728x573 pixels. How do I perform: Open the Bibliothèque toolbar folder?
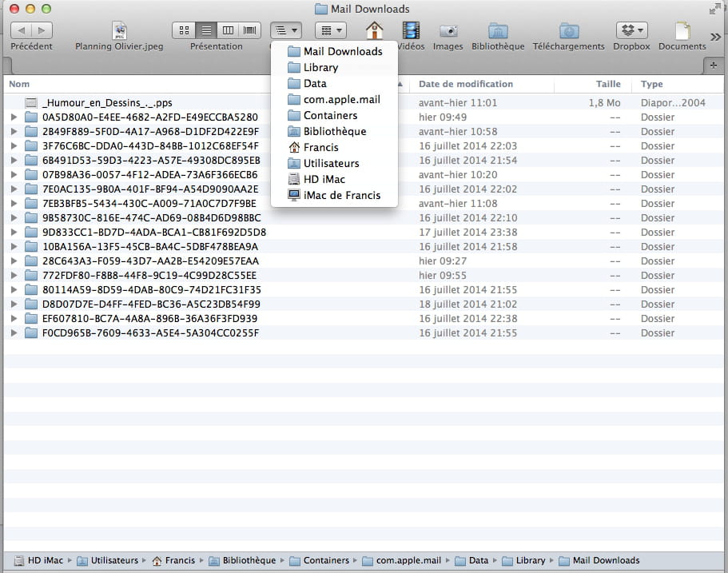pyautogui.click(x=498, y=31)
